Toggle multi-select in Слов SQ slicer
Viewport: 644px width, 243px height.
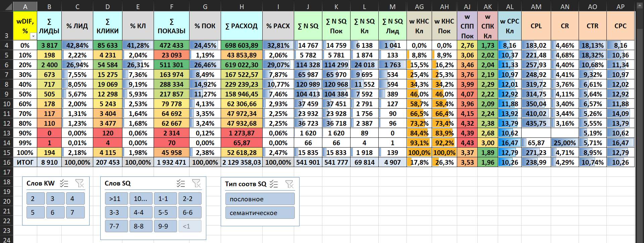coord(181,183)
